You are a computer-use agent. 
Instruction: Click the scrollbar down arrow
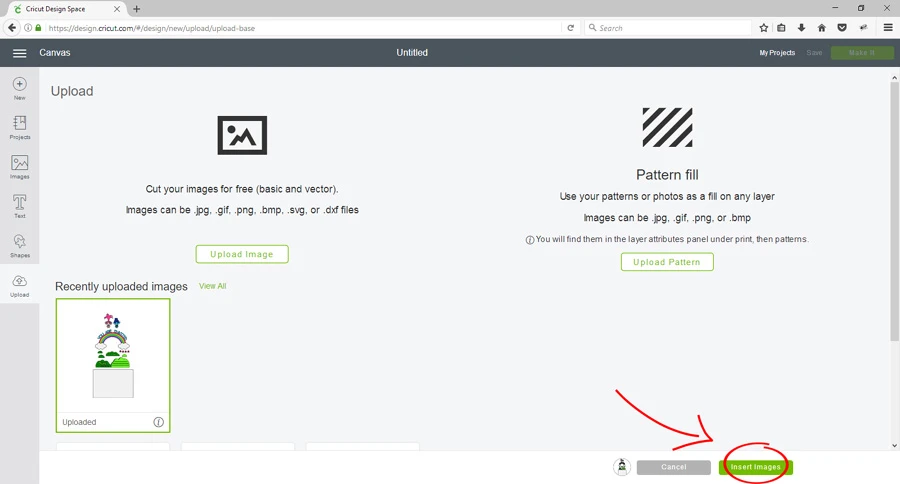[894, 445]
